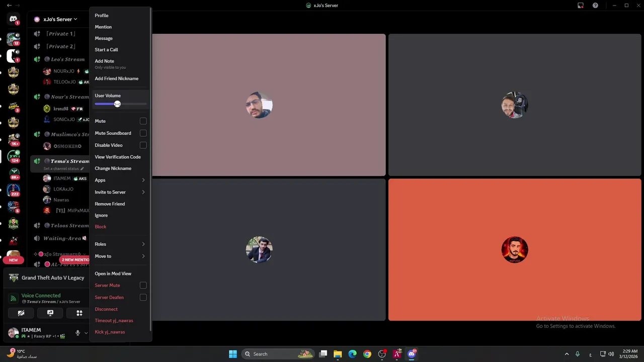Share your screen via the monitor icon
The height and width of the screenshot is (362, 644).
pyautogui.click(x=50, y=313)
